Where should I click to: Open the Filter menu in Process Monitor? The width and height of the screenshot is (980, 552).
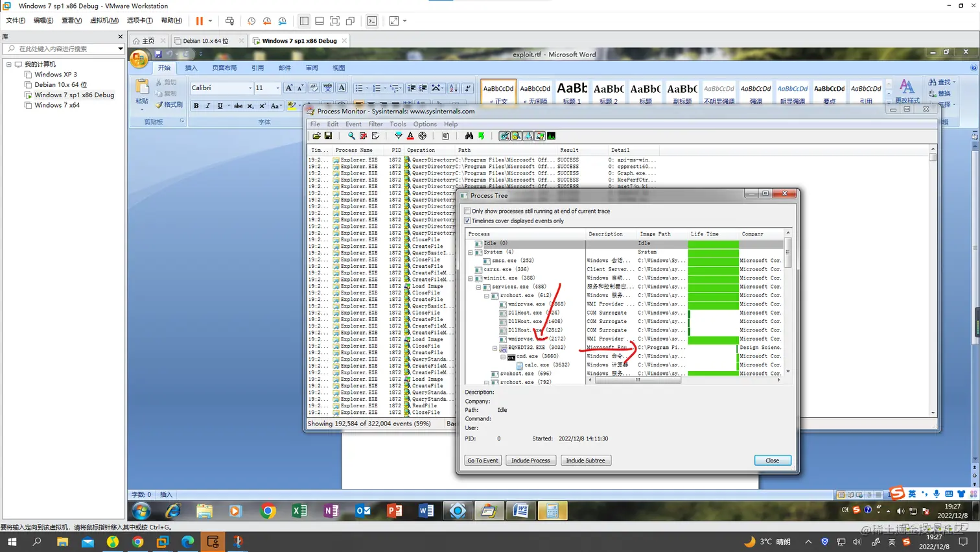[375, 124]
